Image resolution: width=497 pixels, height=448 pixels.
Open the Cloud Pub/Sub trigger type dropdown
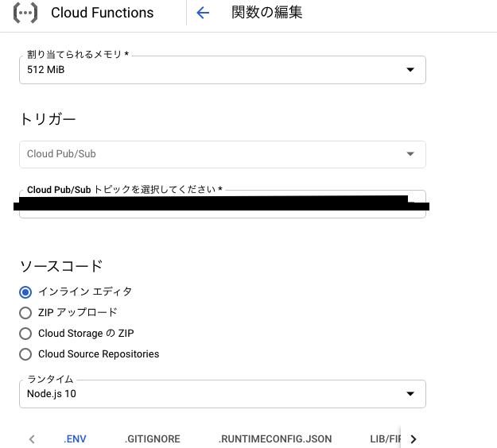[x=223, y=154]
